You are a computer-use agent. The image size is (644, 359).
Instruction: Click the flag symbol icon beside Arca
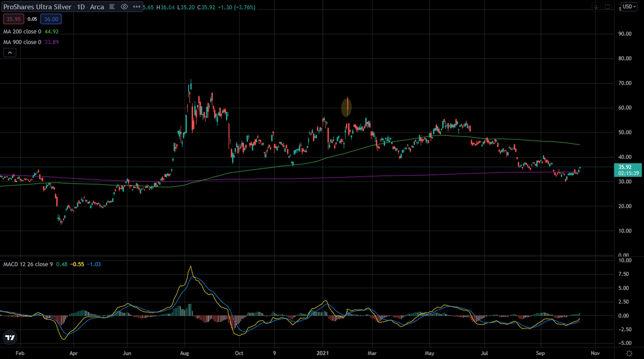coord(112,7)
